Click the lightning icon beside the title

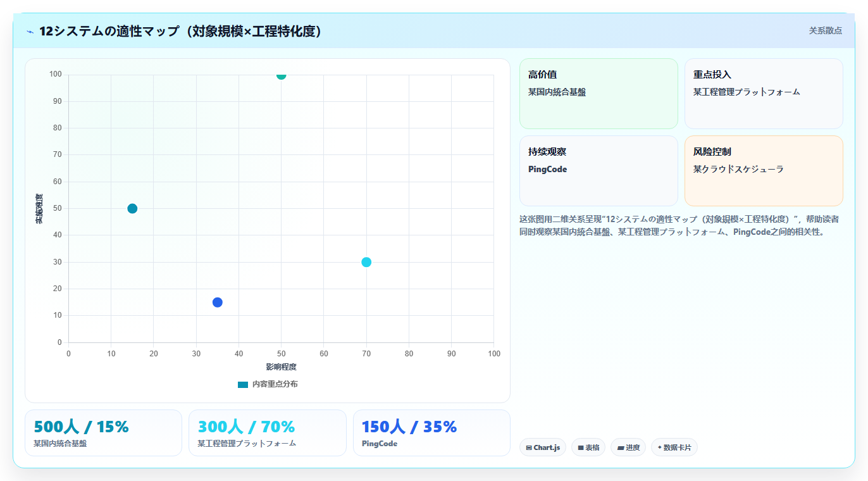30,31
